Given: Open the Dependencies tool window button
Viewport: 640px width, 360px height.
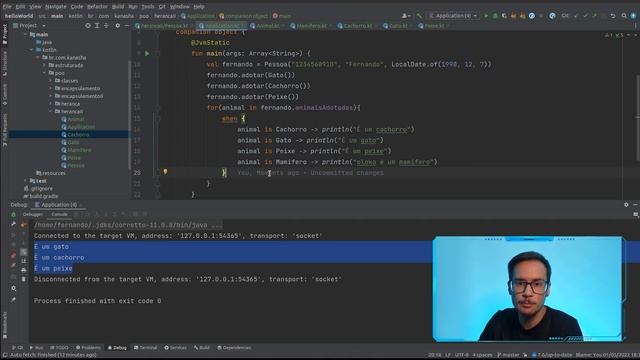Looking at the screenshot, I should 234,348.
